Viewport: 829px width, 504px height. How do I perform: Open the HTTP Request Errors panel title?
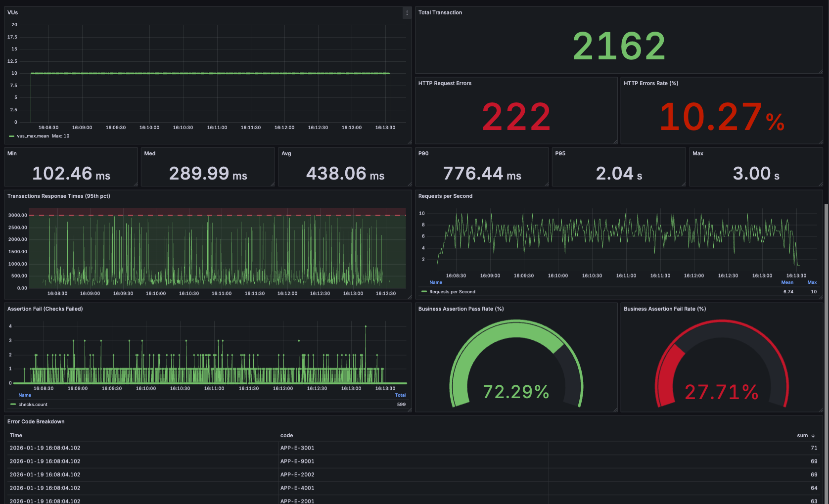445,83
